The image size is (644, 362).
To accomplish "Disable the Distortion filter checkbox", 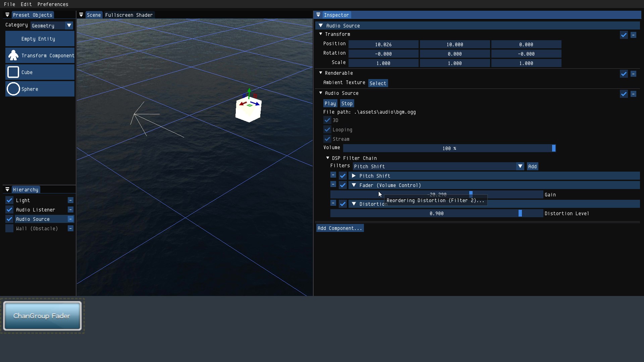I will click(342, 204).
